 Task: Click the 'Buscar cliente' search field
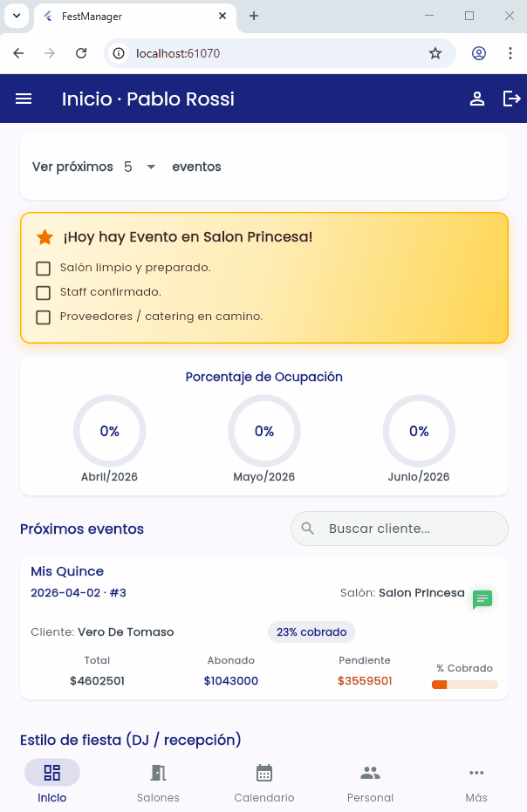(399, 528)
